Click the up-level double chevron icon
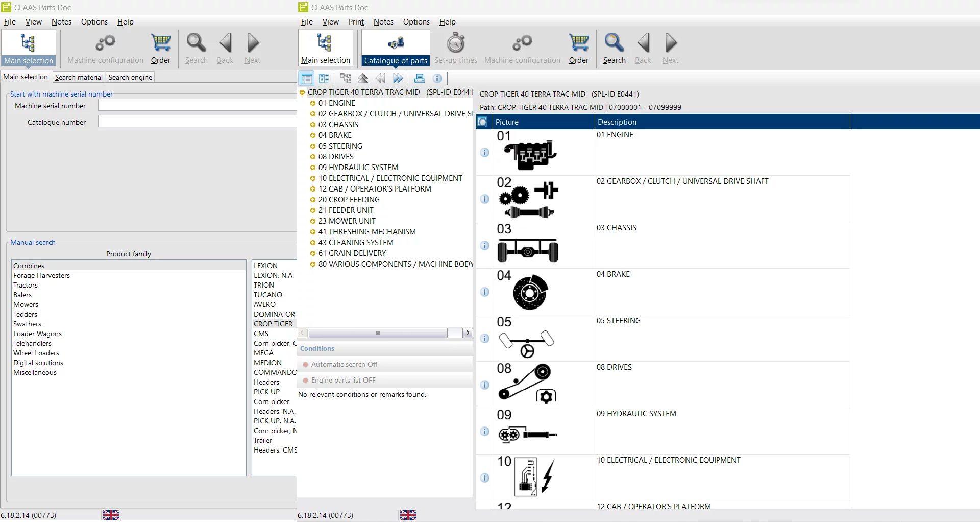Screen dimensions: 980x522 click(x=363, y=78)
